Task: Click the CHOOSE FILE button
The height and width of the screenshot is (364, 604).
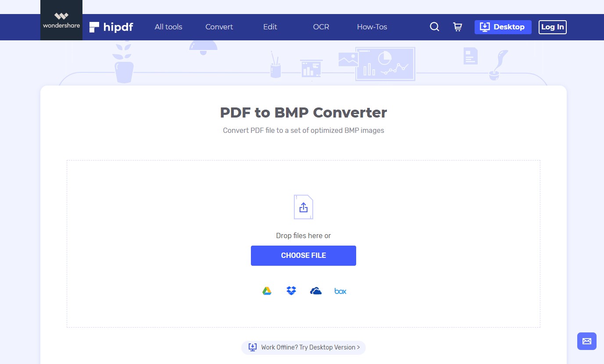Action: pyautogui.click(x=304, y=256)
